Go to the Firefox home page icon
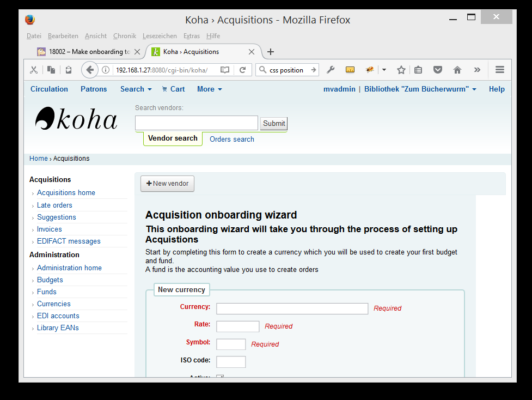This screenshot has width=532, height=400. pos(457,70)
